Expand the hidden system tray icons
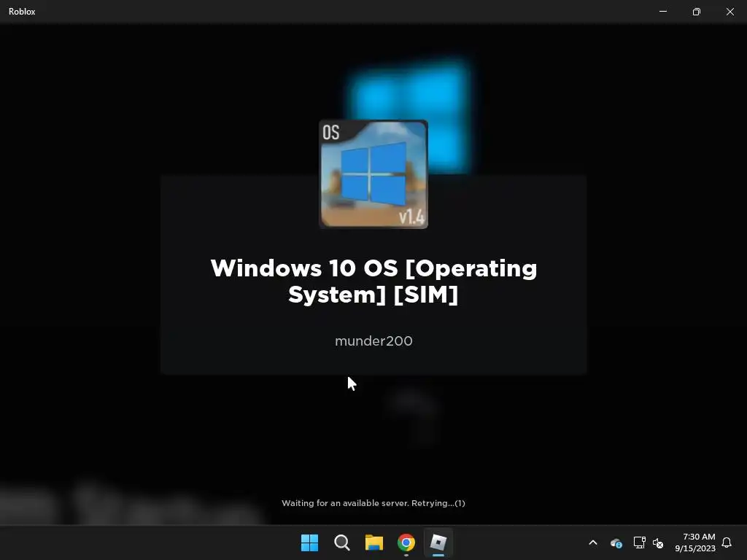The image size is (747, 560). click(x=593, y=542)
